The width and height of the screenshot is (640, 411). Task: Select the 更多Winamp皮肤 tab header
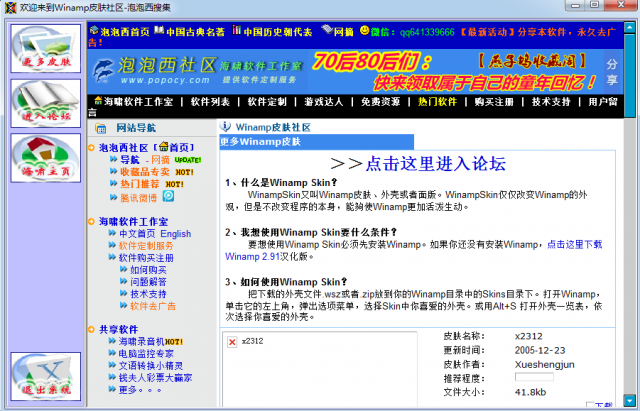[317, 142]
